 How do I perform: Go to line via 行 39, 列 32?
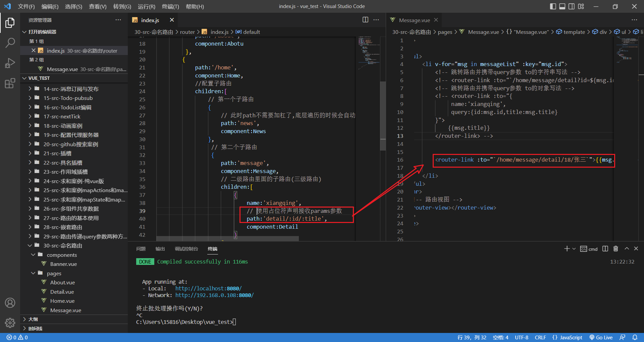tap(472, 337)
